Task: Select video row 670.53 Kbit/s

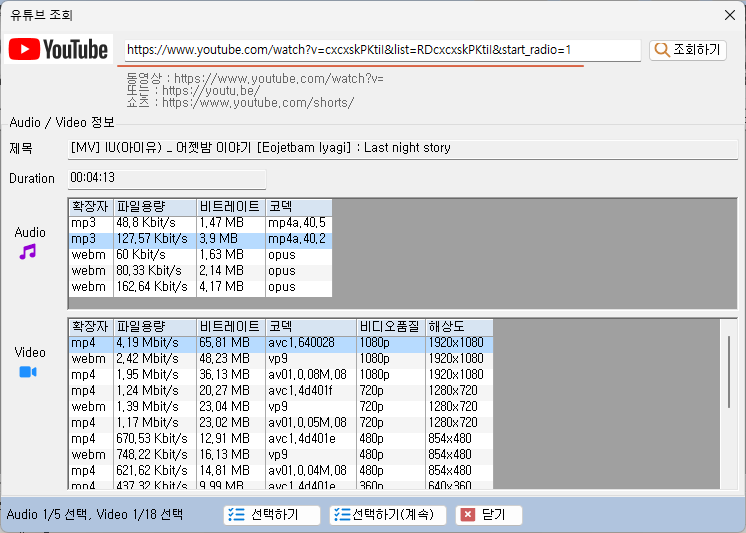Action: [x=281, y=439]
